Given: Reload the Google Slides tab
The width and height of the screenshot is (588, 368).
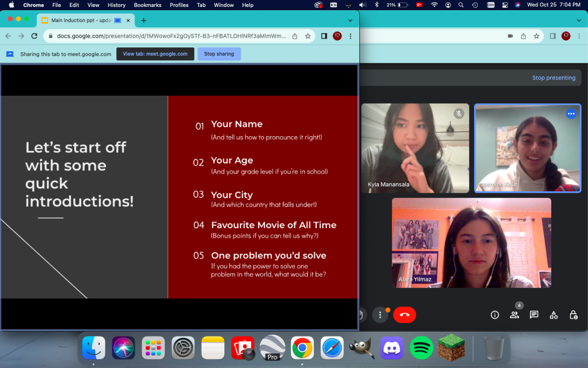Looking at the screenshot, I should [34, 36].
